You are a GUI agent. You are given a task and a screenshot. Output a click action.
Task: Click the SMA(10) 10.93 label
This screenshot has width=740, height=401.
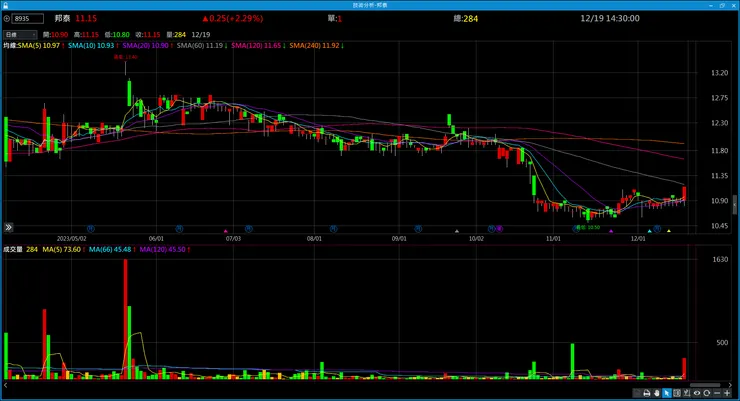pyautogui.click(x=92, y=46)
